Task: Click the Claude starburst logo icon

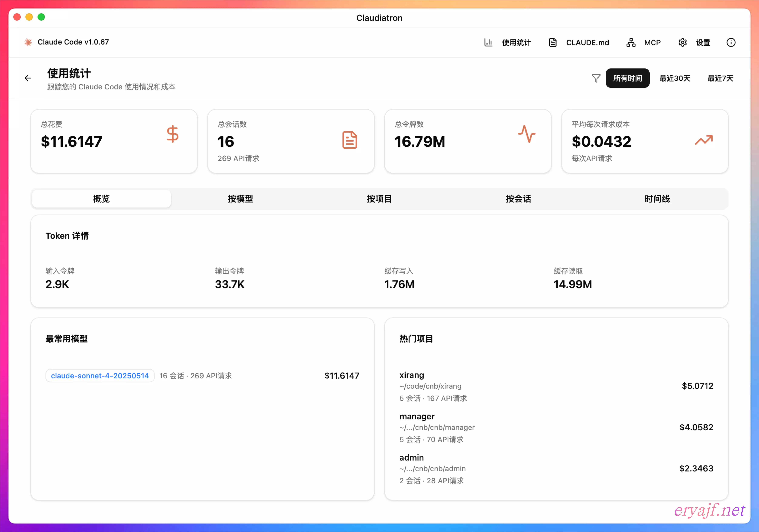Action: 28,42
